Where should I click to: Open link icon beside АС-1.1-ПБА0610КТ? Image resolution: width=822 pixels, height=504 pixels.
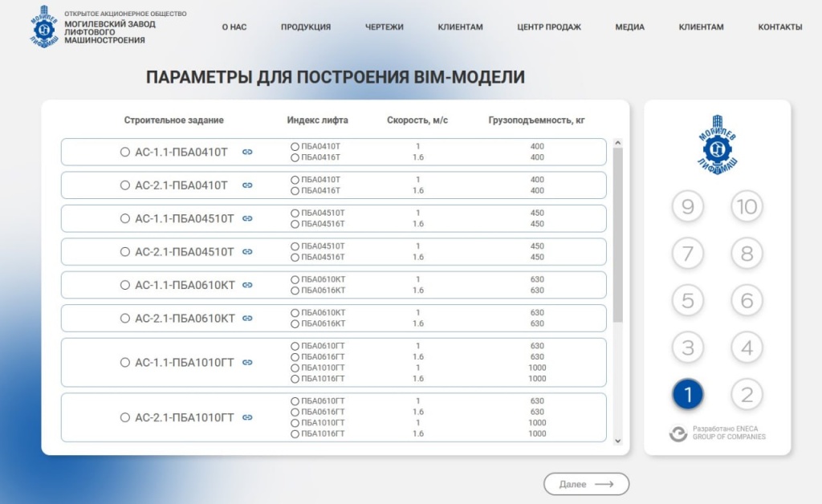coord(247,285)
